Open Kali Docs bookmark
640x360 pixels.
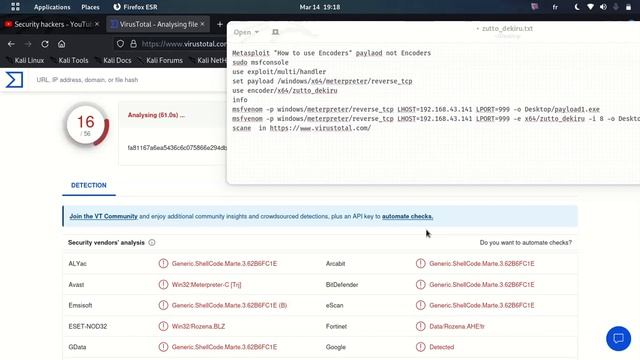tap(113, 60)
